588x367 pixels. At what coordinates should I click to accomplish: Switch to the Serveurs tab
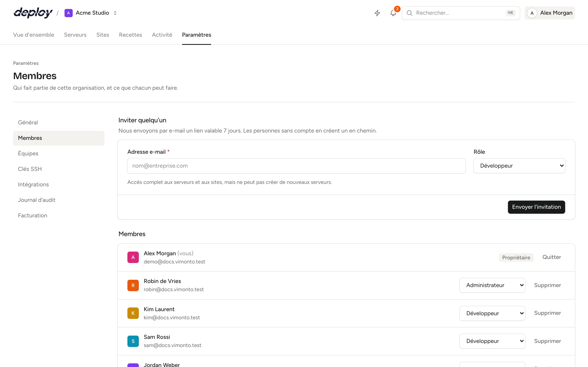point(75,35)
